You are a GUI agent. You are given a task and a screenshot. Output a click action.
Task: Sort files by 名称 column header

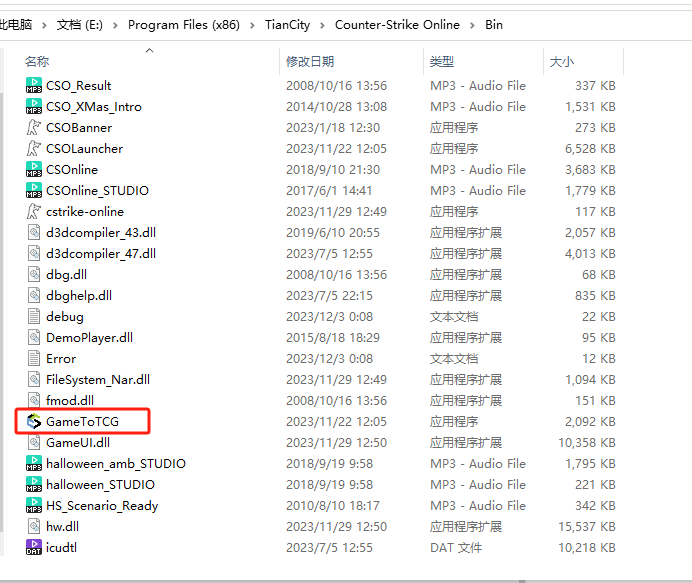click(x=37, y=61)
